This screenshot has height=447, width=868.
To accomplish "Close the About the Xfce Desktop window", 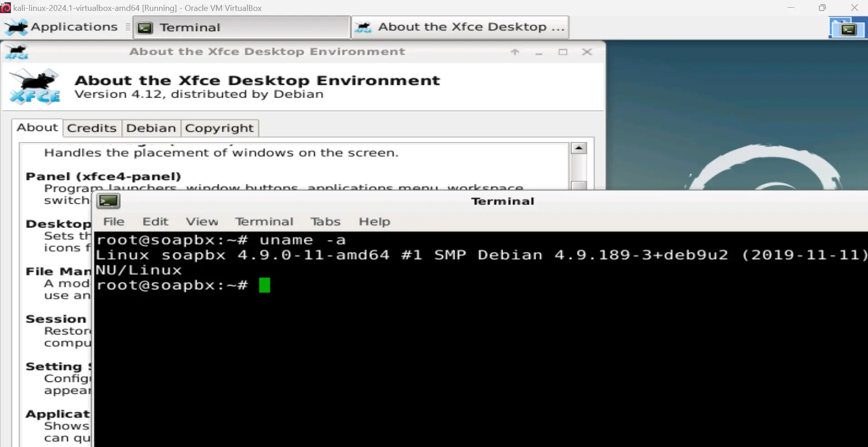I will pyautogui.click(x=587, y=52).
